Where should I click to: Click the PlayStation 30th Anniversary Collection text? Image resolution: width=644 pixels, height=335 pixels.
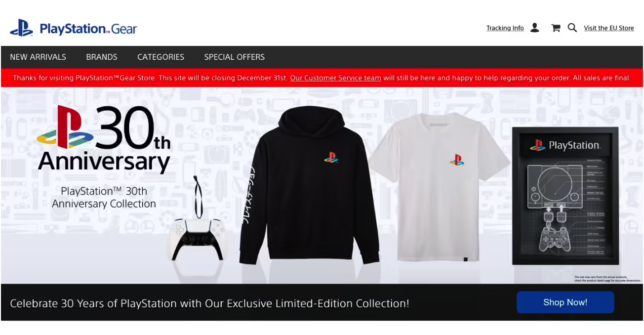click(x=104, y=198)
